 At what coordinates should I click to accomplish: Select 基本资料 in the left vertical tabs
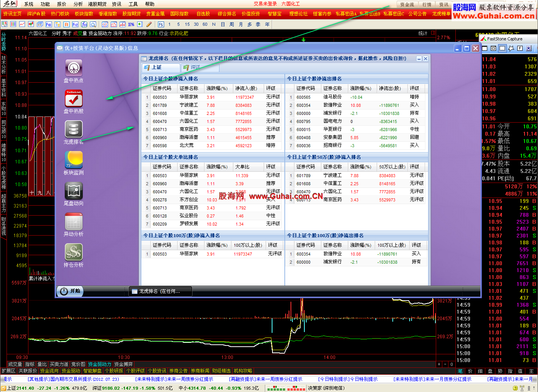tap(3, 88)
